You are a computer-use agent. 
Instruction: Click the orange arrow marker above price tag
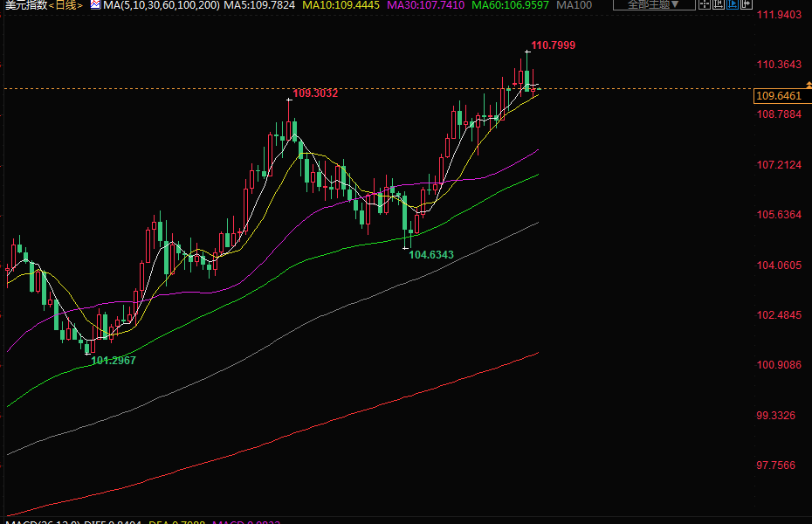tap(809, 83)
